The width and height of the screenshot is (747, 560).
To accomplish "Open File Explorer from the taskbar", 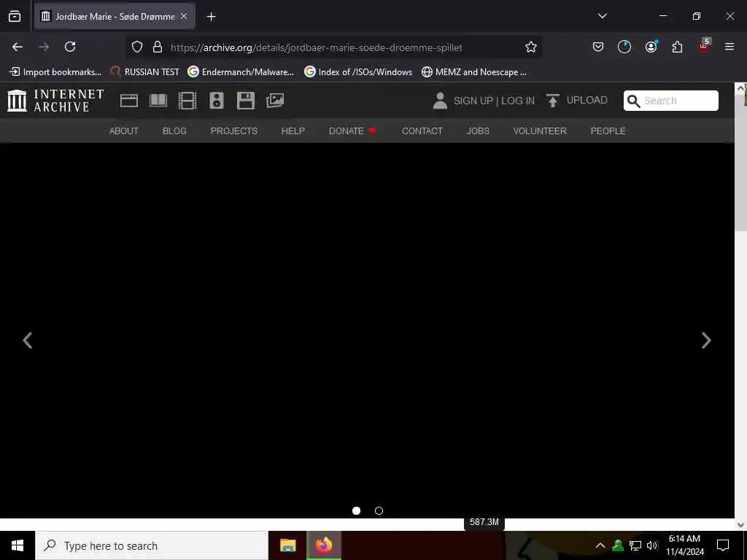I will [x=287, y=545].
